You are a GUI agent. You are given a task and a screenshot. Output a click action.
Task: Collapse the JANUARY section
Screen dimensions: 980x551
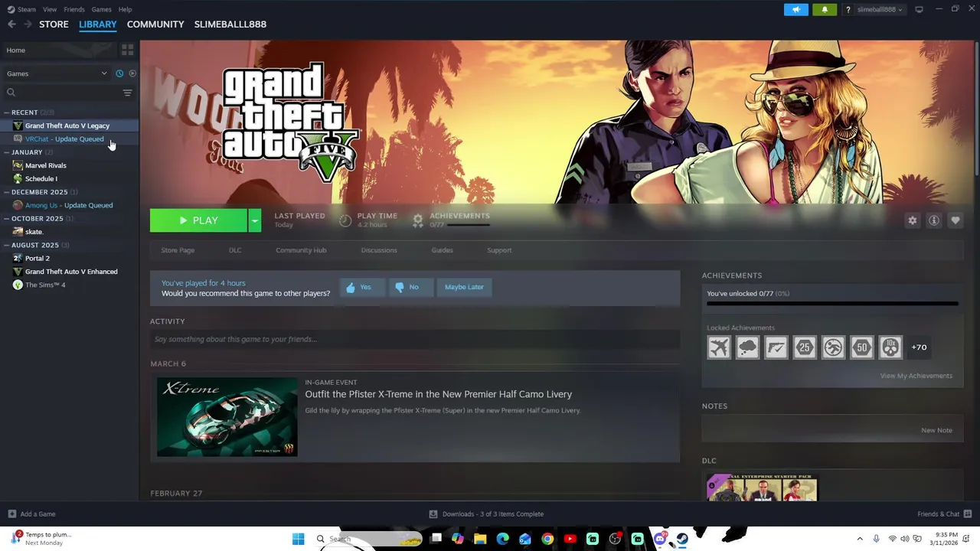[27, 152]
